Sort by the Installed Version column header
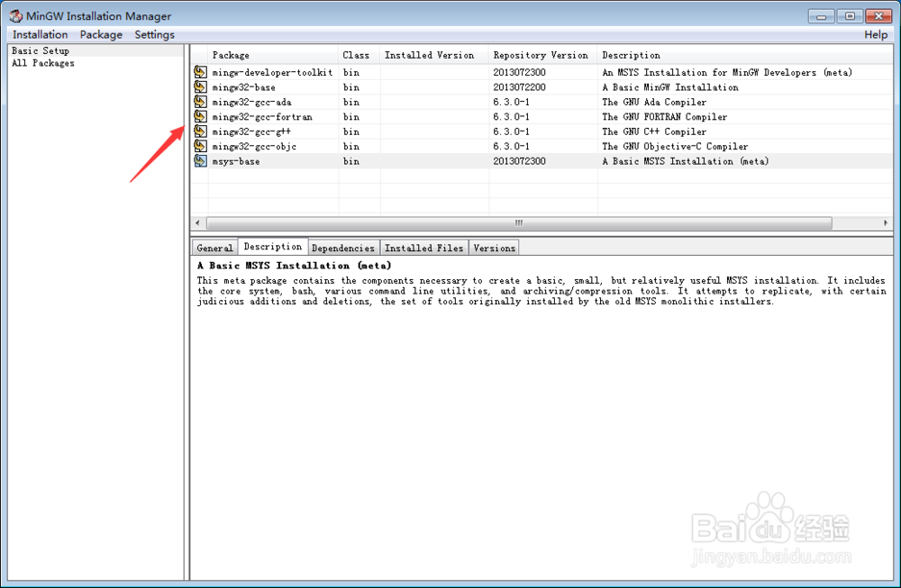The image size is (901, 588). pos(434,55)
